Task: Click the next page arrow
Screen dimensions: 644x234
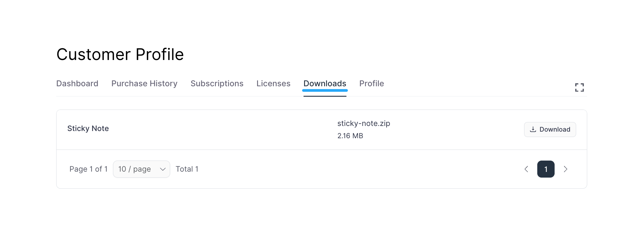Action: click(565, 169)
